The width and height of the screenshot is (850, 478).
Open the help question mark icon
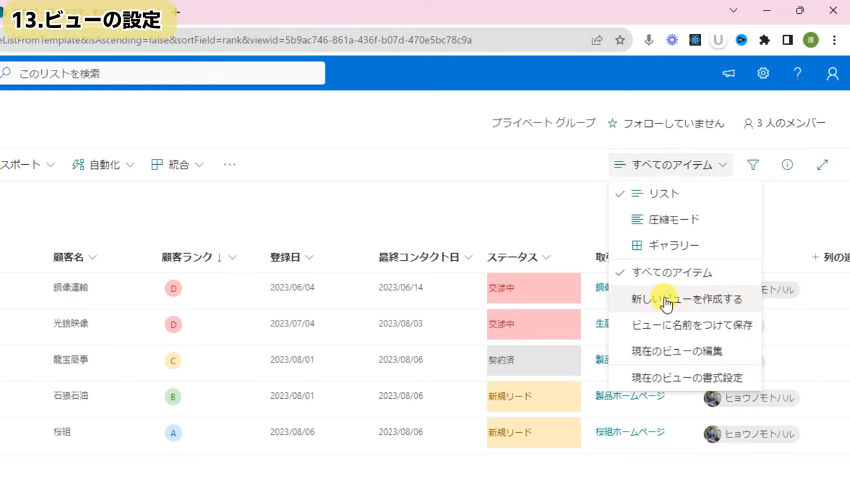click(x=797, y=73)
